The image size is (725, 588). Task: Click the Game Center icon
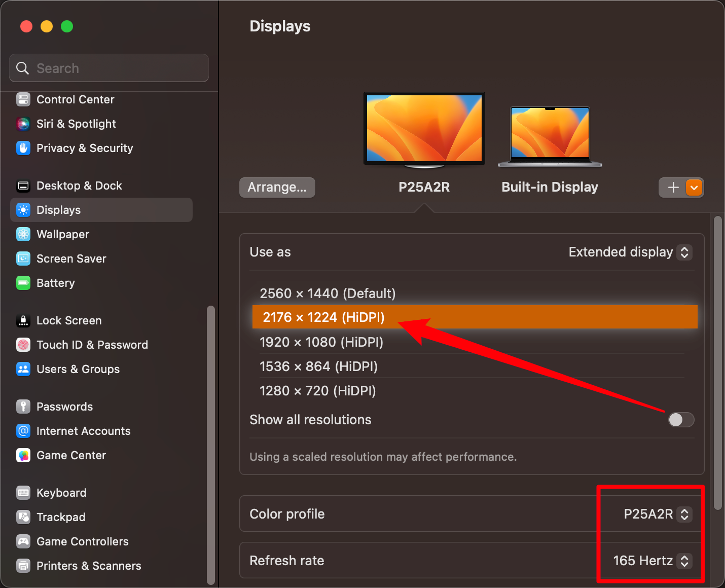[23, 455]
